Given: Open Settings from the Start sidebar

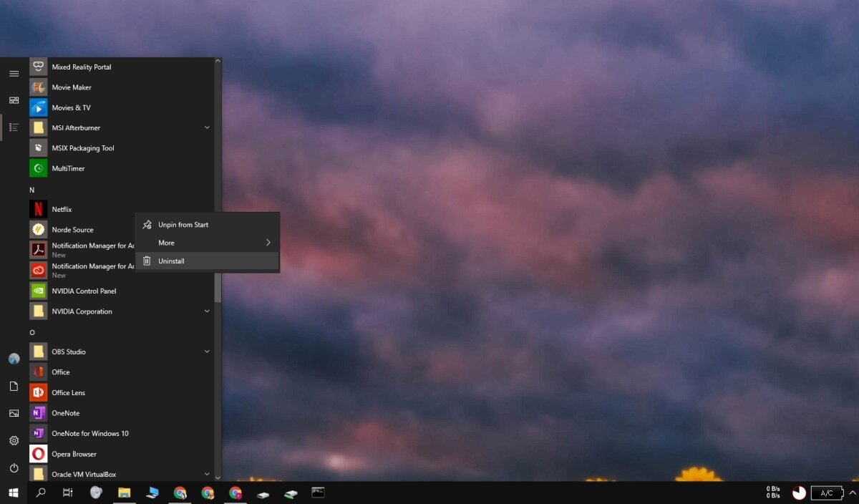Looking at the screenshot, I should pyautogui.click(x=14, y=440).
